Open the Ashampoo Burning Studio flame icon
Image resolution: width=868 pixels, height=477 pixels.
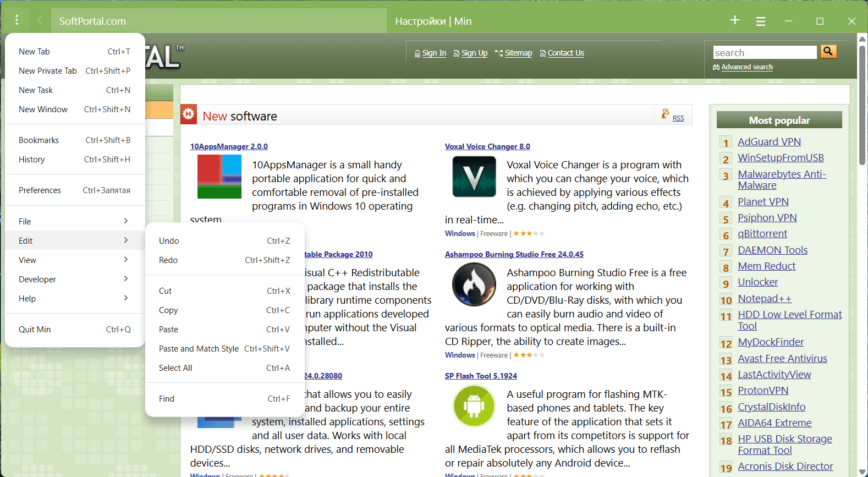pos(474,284)
